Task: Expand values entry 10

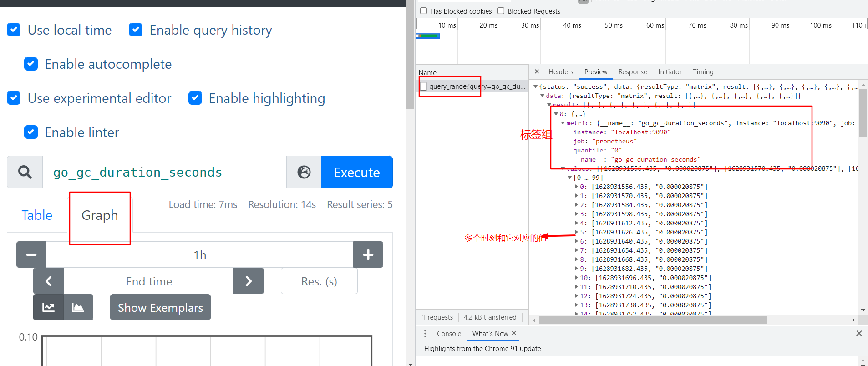Action: coord(576,278)
